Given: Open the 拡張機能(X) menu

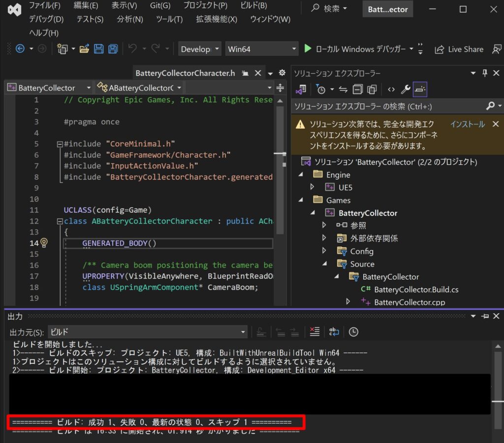Looking at the screenshot, I should tap(217, 19).
